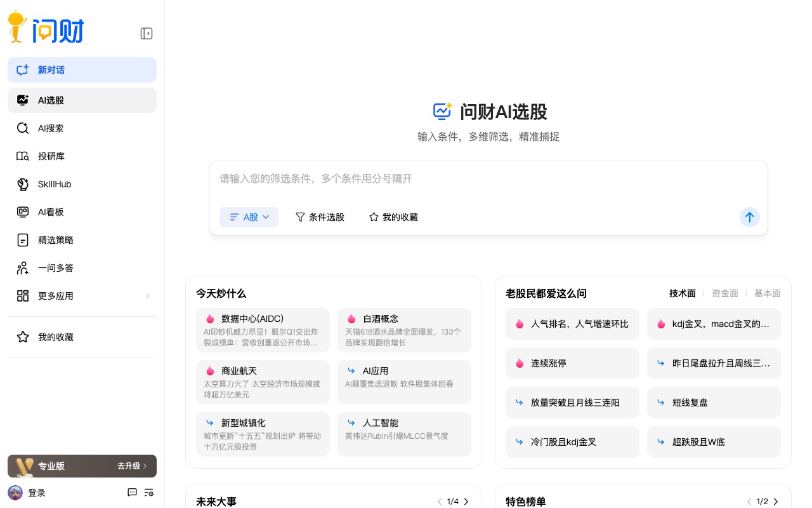The width and height of the screenshot is (812, 508).
Task: Start a 新对话 chat
Action: 82,70
